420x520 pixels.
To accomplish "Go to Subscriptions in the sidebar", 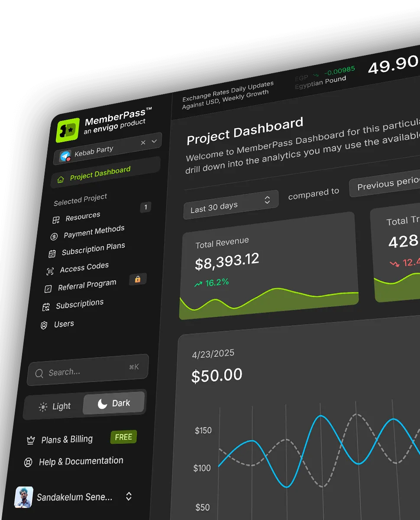I will coord(79,304).
